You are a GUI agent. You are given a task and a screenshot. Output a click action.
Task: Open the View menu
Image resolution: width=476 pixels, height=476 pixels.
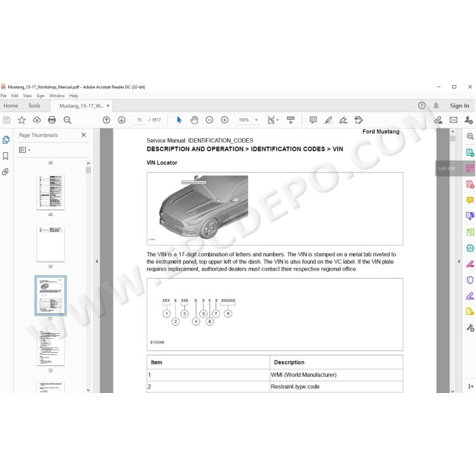[27, 96]
